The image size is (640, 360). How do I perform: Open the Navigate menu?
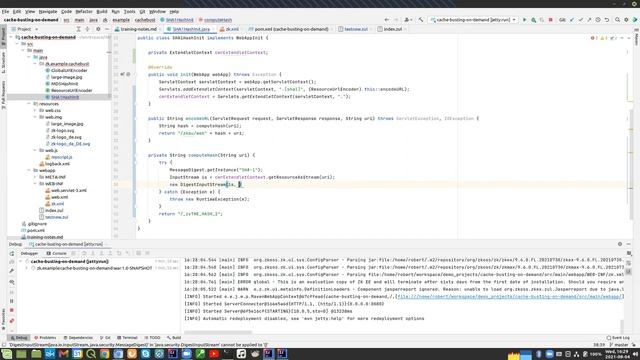click(48, 11)
